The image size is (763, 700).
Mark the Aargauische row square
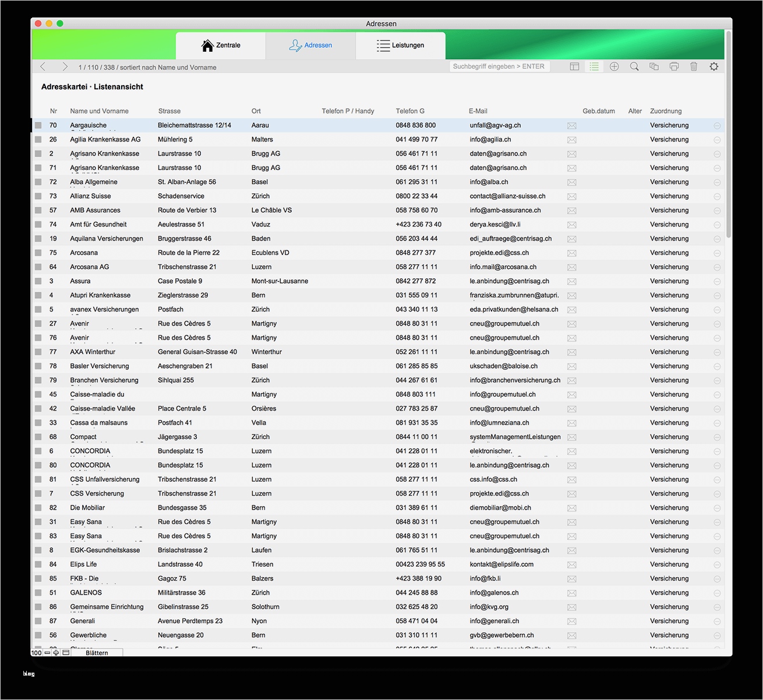point(38,125)
